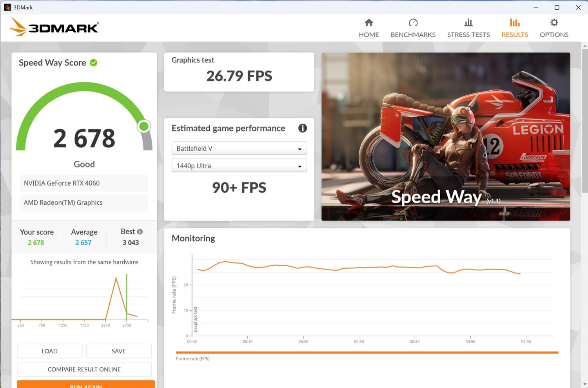Click the info icon beside Best score
Viewport: 588px width, 388px height.
[140, 231]
